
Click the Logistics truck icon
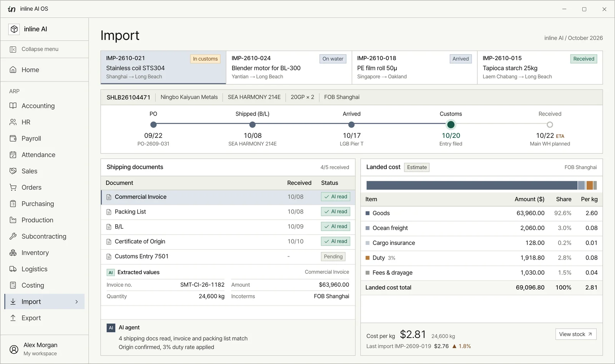pos(13,269)
